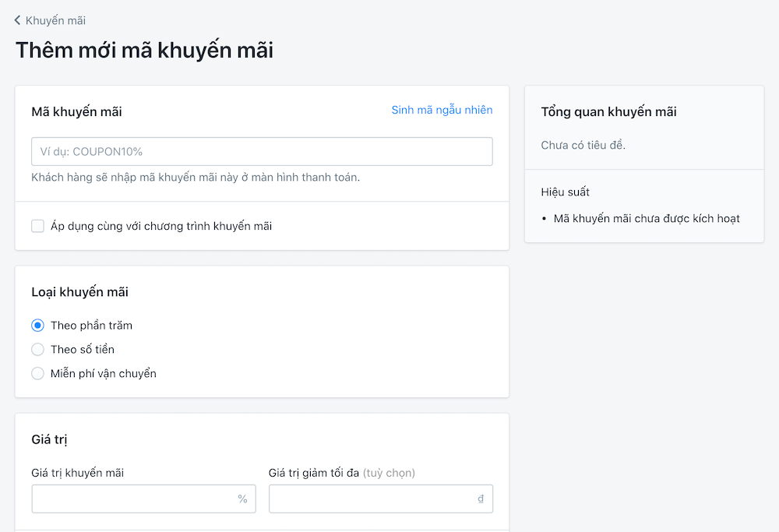
Task: Click the 'Thêm mới mã khuyến mãi' page title
Action: [144, 50]
